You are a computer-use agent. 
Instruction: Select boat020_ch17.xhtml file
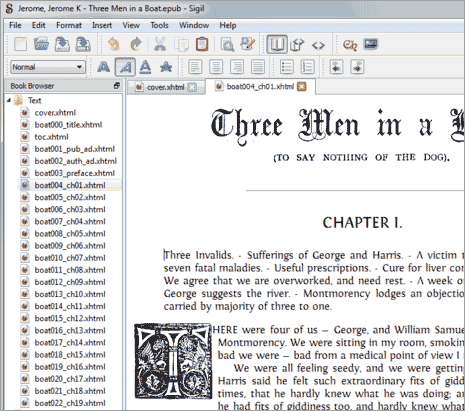point(70,379)
